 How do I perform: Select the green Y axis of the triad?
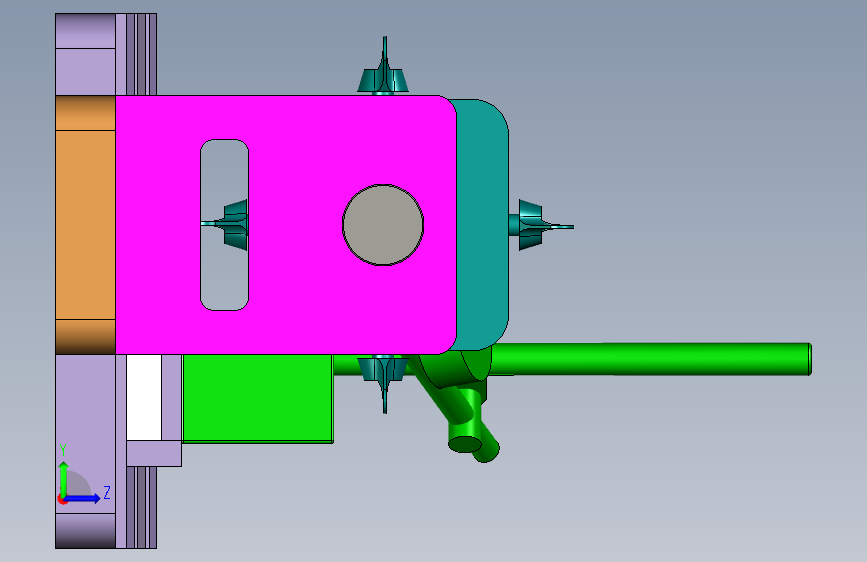click(64, 478)
